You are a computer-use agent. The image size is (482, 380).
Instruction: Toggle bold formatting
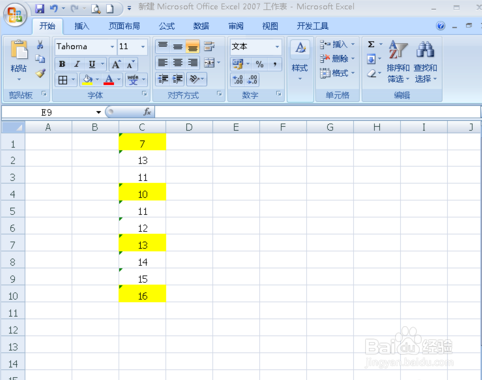coord(62,64)
